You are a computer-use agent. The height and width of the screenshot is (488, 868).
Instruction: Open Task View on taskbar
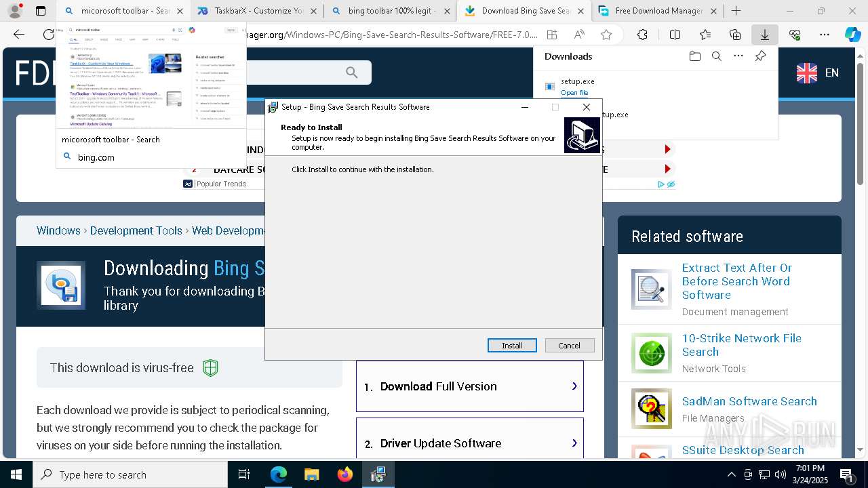point(244,474)
